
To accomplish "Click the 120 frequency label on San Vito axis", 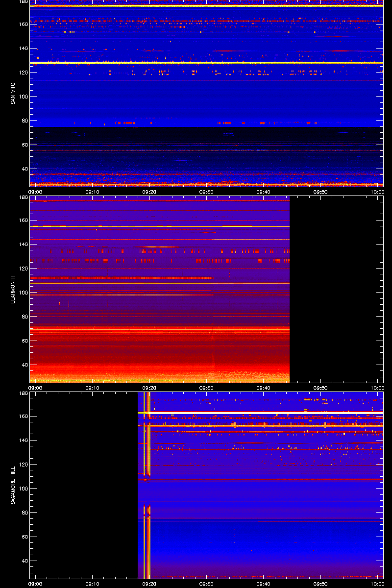I will click(x=24, y=72).
